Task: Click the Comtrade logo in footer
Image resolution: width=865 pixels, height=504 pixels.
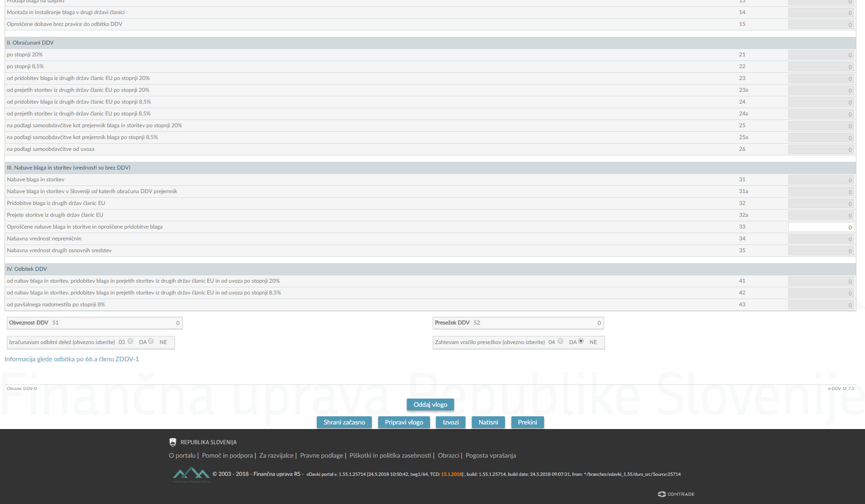Action: click(x=676, y=494)
